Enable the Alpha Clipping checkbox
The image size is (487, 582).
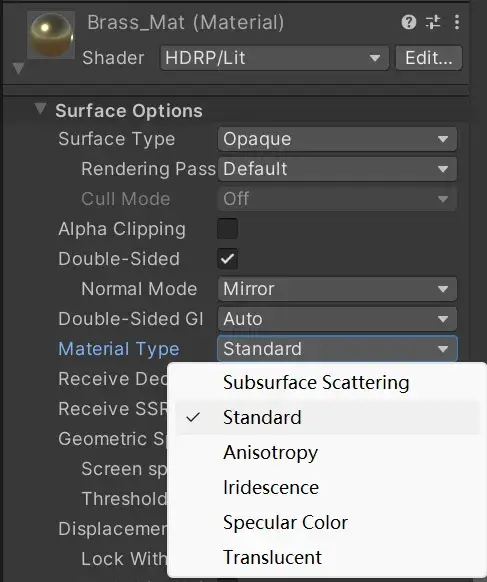228,229
